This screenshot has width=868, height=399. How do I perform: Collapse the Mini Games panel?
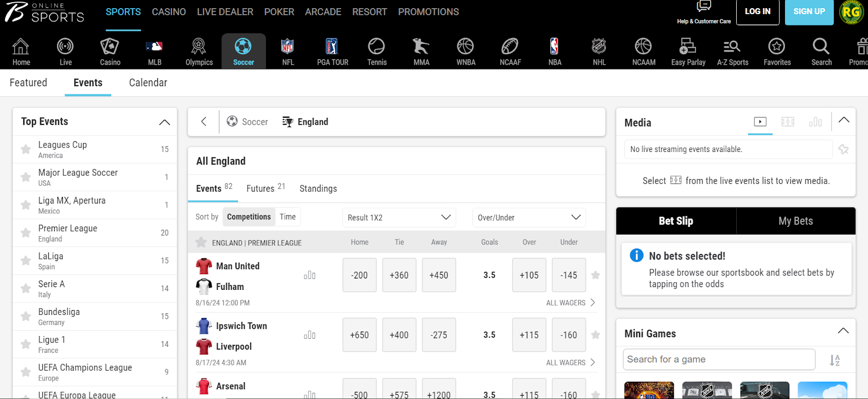[x=843, y=331]
